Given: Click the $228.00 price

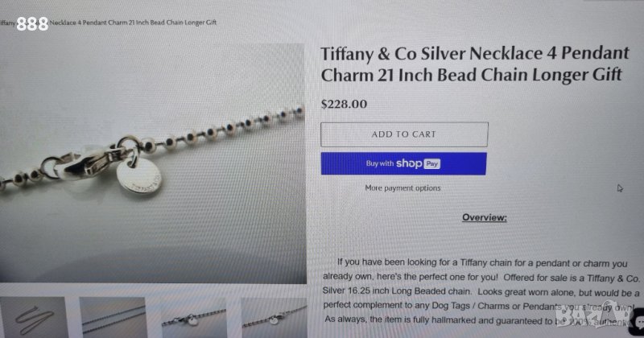Looking at the screenshot, I should coord(344,104).
